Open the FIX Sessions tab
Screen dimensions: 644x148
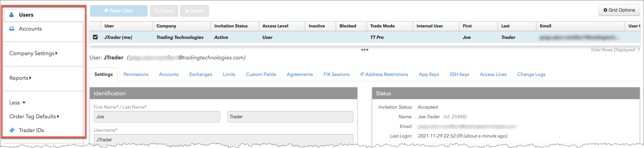point(336,74)
